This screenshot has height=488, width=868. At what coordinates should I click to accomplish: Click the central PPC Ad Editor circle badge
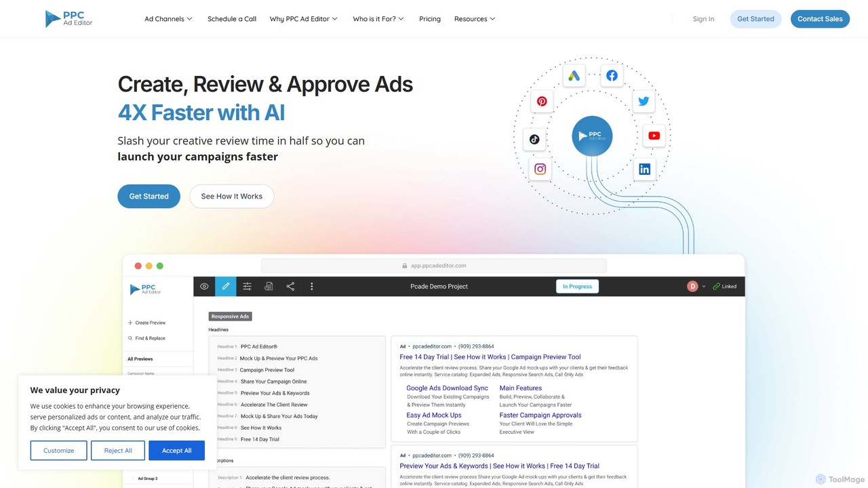(x=592, y=136)
